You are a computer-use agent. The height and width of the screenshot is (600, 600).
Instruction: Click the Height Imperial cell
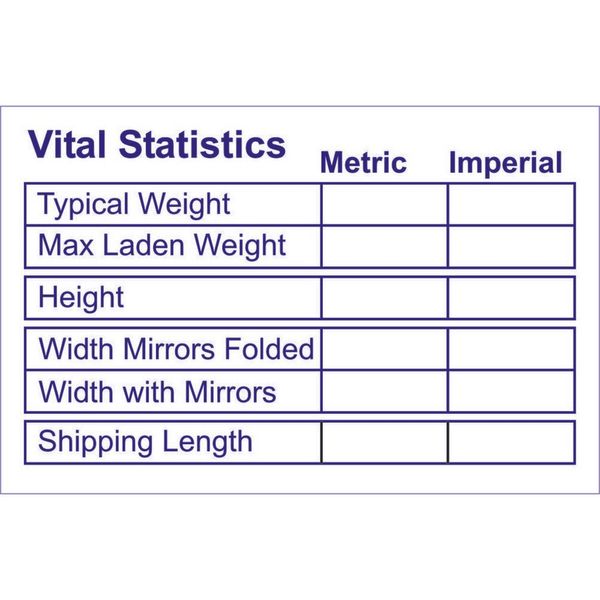coord(511,297)
